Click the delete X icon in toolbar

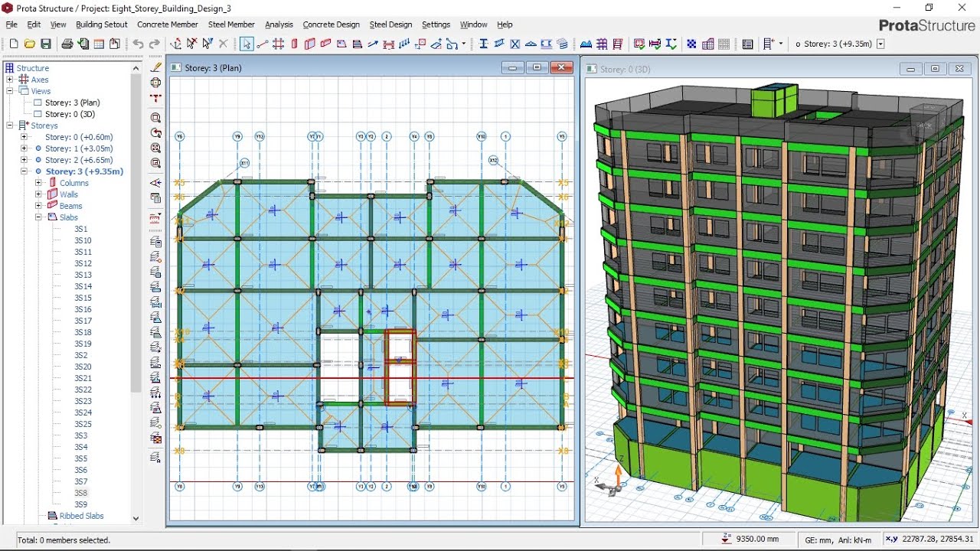tap(224, 44)
